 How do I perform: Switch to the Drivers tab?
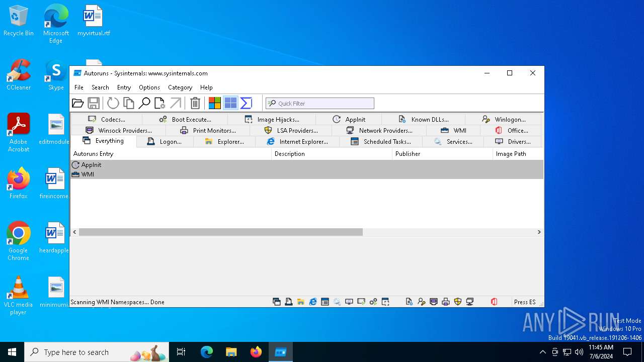[x=512, y=142]
